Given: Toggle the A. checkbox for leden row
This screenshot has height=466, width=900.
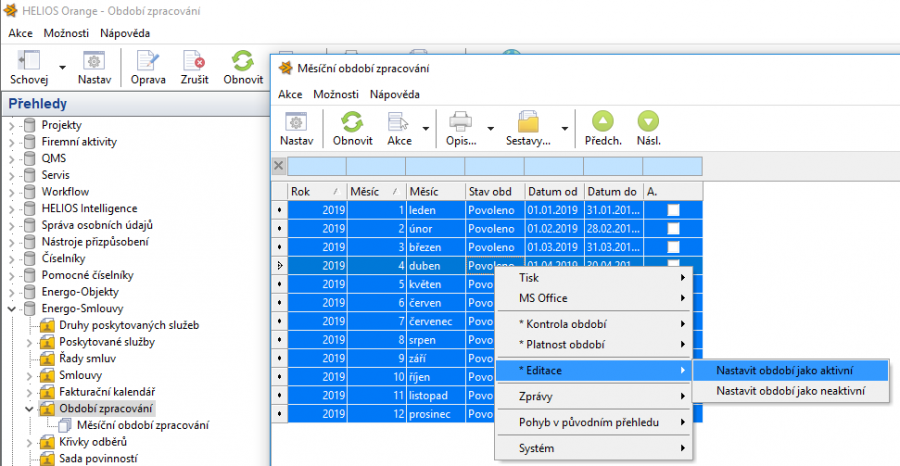Looking at the screenshot, I should [673, 210].
